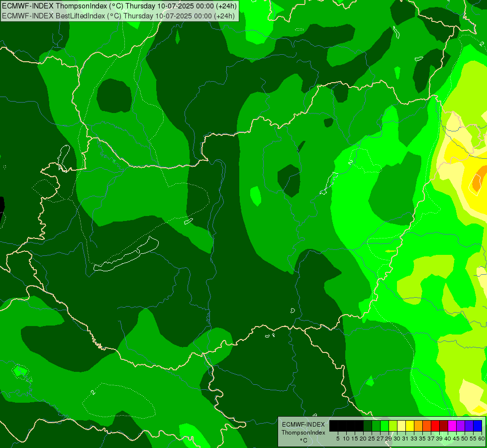Click the legend's 'ThompsonIndex' label
The image size is (487, 448).
303,433
